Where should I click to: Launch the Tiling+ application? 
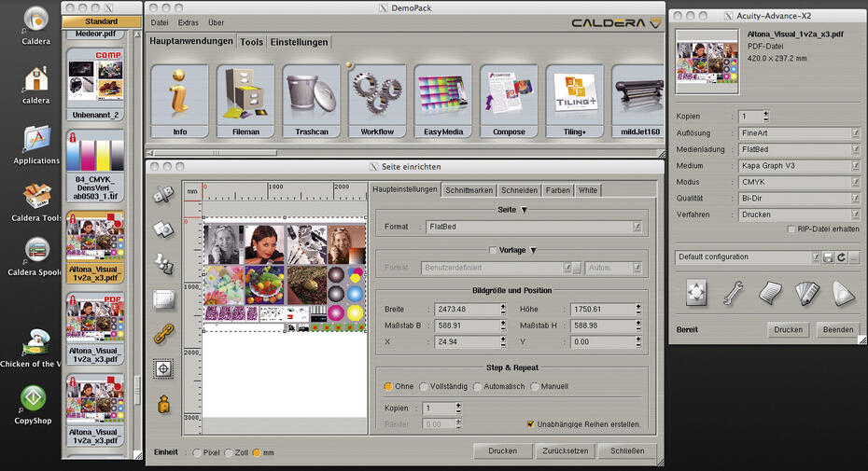pos(575,101)
